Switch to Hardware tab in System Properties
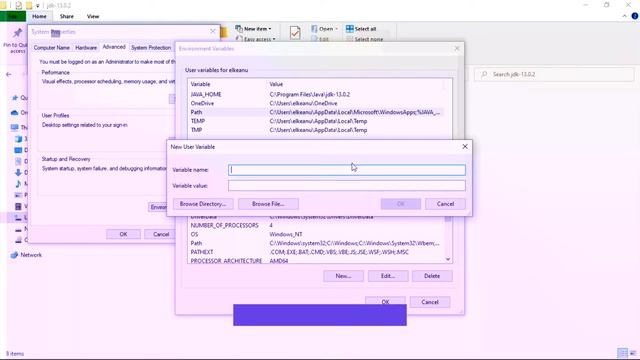 pyautogui.click(x=86, y=48)
